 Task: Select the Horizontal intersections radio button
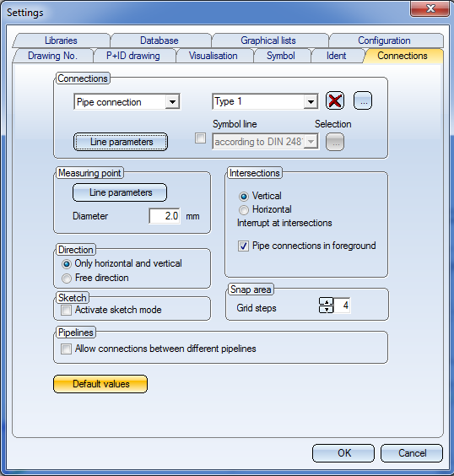coord(243,210)
